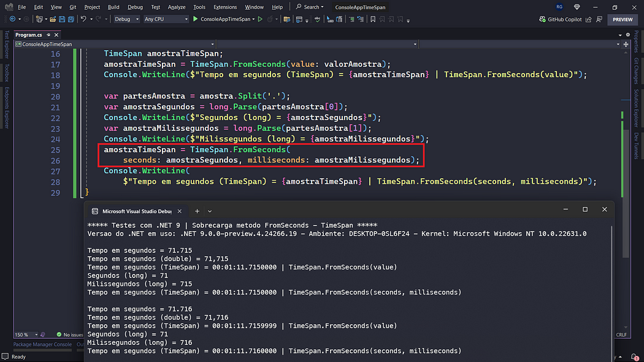Expand the Search dropdown arrow
Image resolution: width=644 pixels, height=362 pixels.
point(323,7)
